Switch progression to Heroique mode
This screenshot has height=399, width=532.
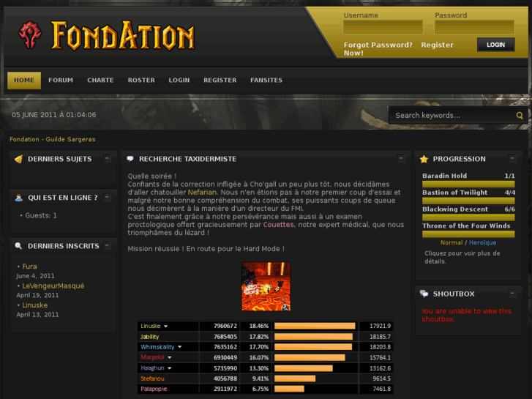(482, 242)
